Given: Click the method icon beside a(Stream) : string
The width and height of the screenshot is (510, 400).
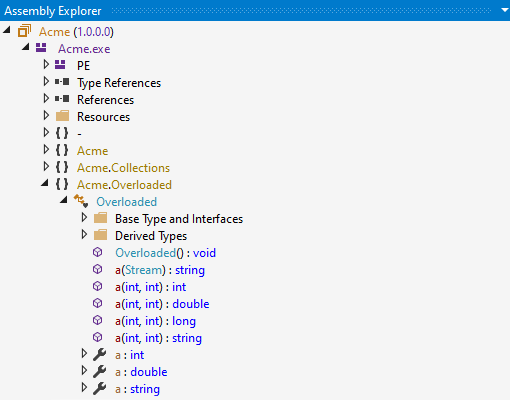Looking at the screenshot, I should tap(97, 269).
